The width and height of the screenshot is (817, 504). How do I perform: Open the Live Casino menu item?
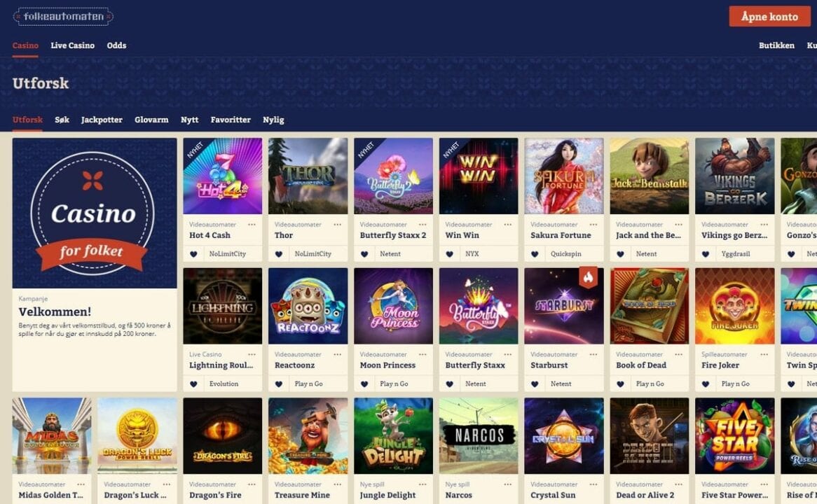pyautogui.click(x=72, y=45)
